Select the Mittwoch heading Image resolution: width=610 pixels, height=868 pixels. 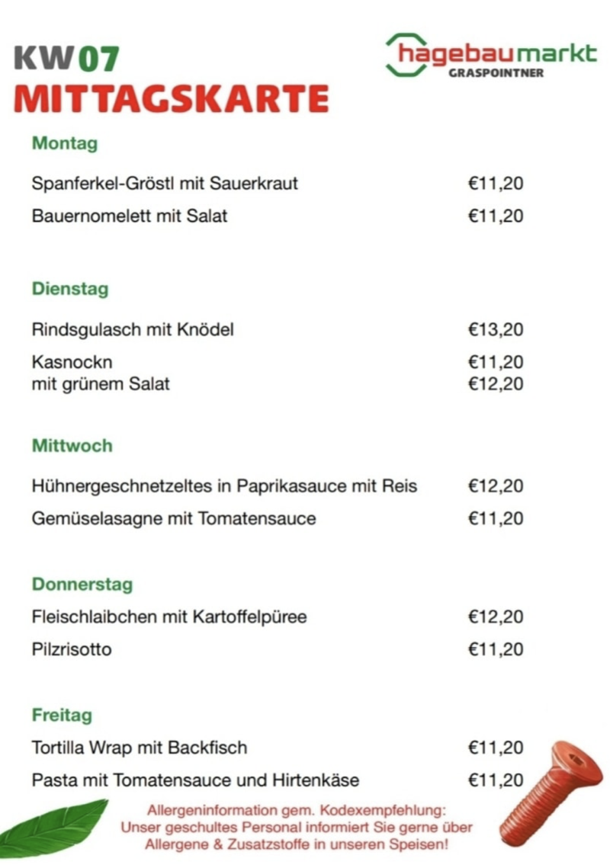[x=72, y=446]
